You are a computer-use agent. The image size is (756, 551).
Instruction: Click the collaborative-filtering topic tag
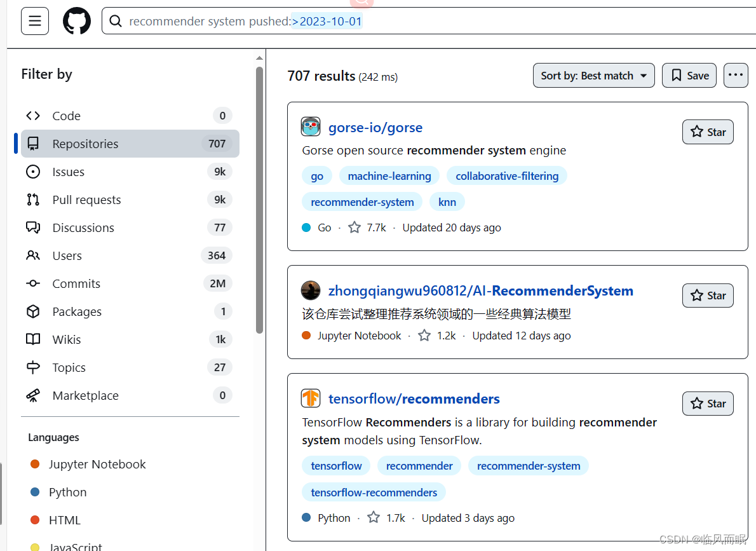(507, 176)
